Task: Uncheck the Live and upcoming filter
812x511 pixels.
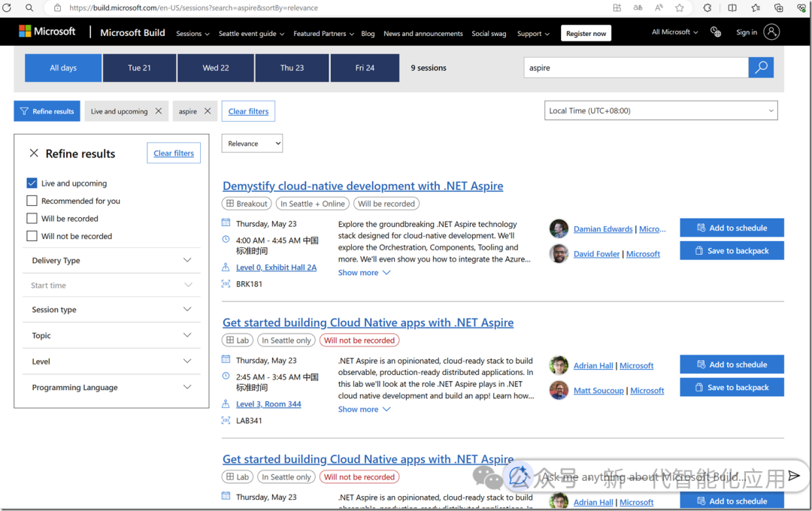Action: click(31, 183)
